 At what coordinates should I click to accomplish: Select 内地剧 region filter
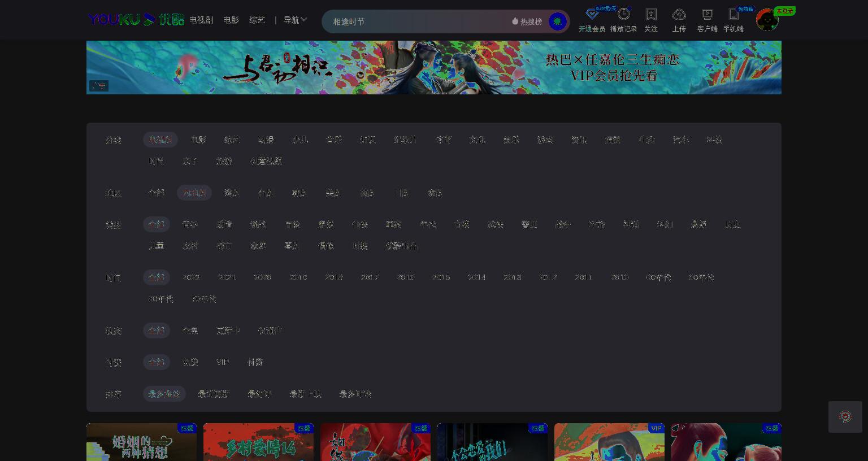(194, 193)
